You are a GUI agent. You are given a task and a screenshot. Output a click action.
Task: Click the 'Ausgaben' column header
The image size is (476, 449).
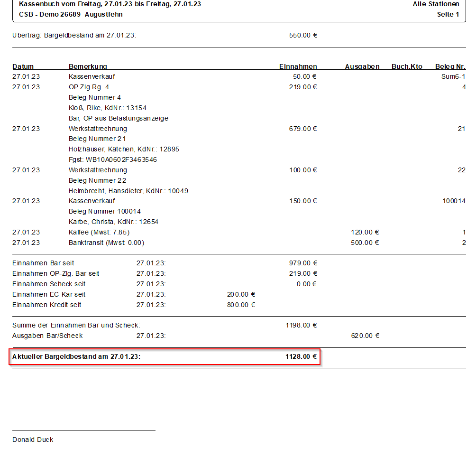coord(362,66)
